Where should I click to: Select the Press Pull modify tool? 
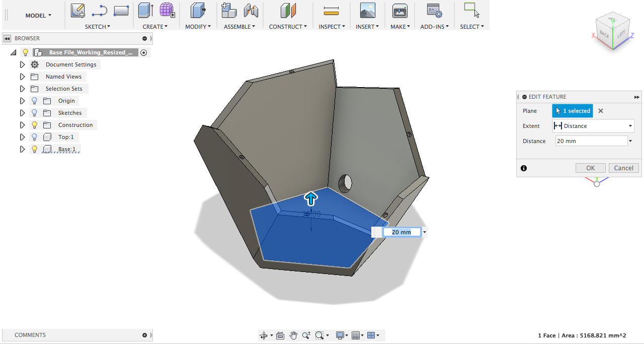tap(198, 10)
